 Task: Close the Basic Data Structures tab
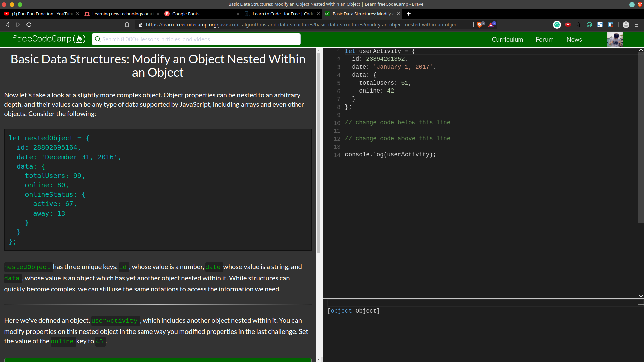(x=398, y=14)
